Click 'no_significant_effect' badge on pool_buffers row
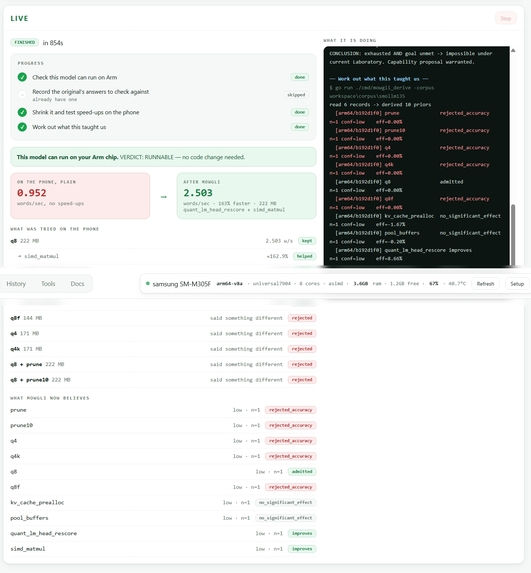Viewport: 531px width, 573px height. pos(285,518)
